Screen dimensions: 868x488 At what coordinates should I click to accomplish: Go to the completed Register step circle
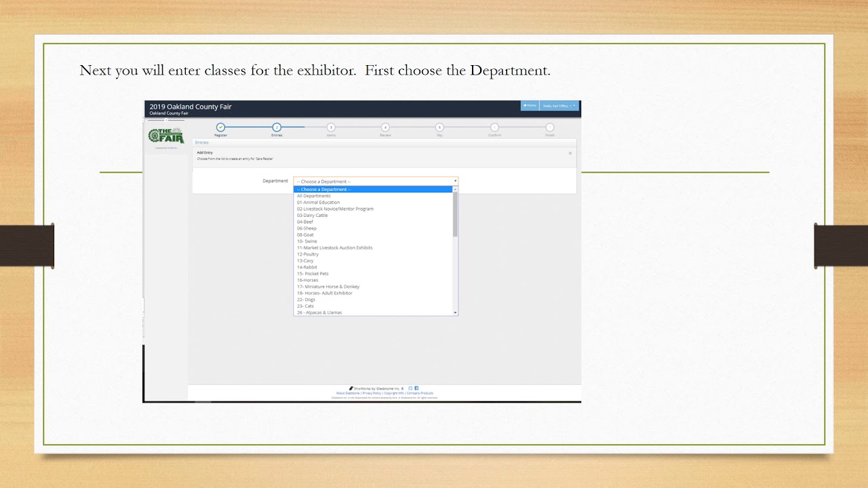[x=220, y=127]
